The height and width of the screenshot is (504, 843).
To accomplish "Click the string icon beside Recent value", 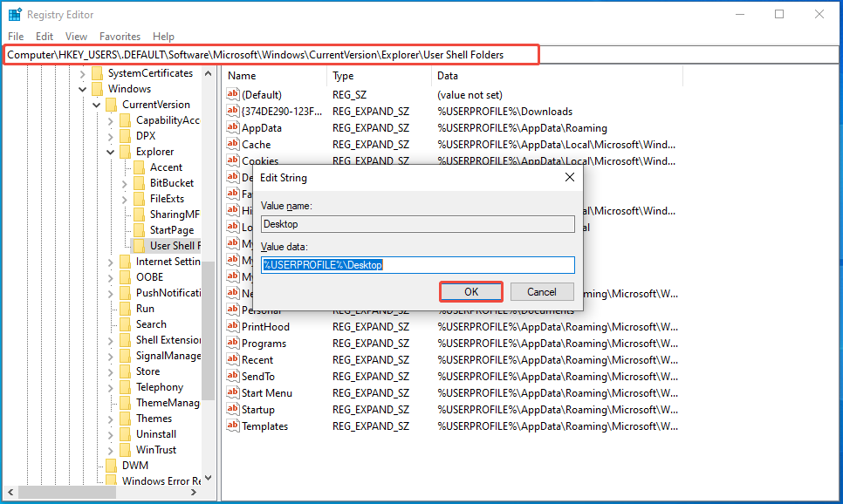I will tap(232, 359).
